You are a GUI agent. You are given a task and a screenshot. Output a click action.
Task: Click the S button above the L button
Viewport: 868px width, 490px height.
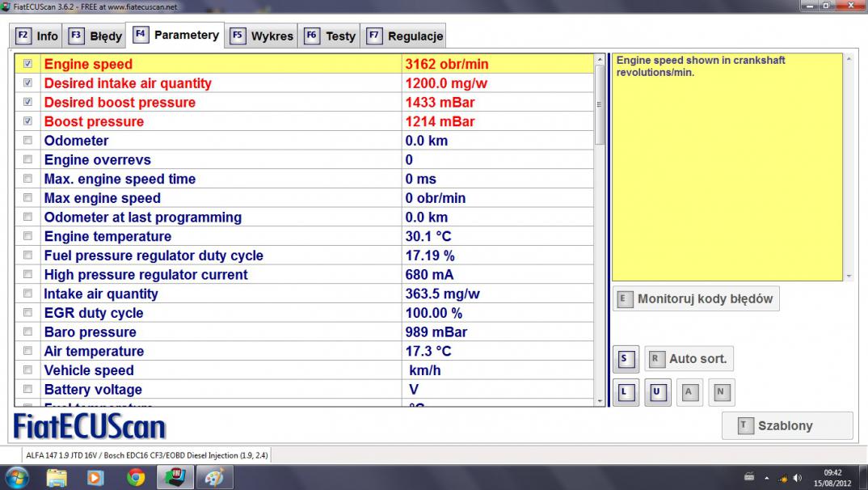coord(625,359)
